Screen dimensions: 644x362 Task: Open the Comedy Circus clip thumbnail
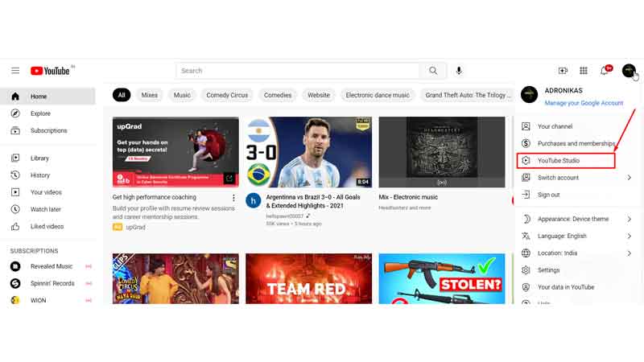175,278
